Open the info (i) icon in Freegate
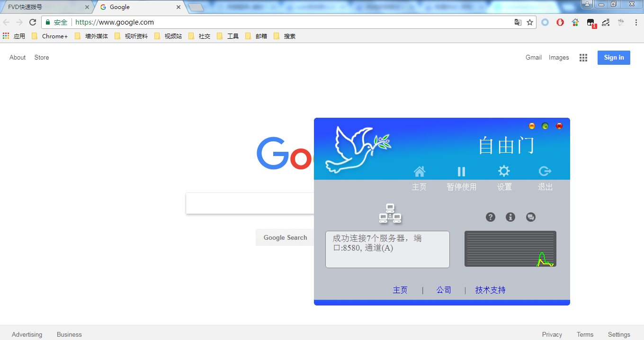Image resolution: width=644 pixels, height=340 pixels. (x=510, y=217)
